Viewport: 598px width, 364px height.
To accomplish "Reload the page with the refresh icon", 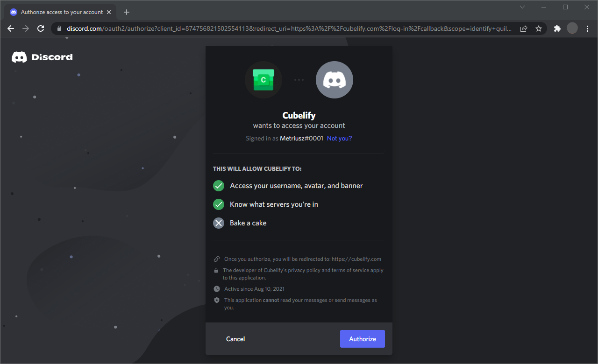I will coord(41,28).
